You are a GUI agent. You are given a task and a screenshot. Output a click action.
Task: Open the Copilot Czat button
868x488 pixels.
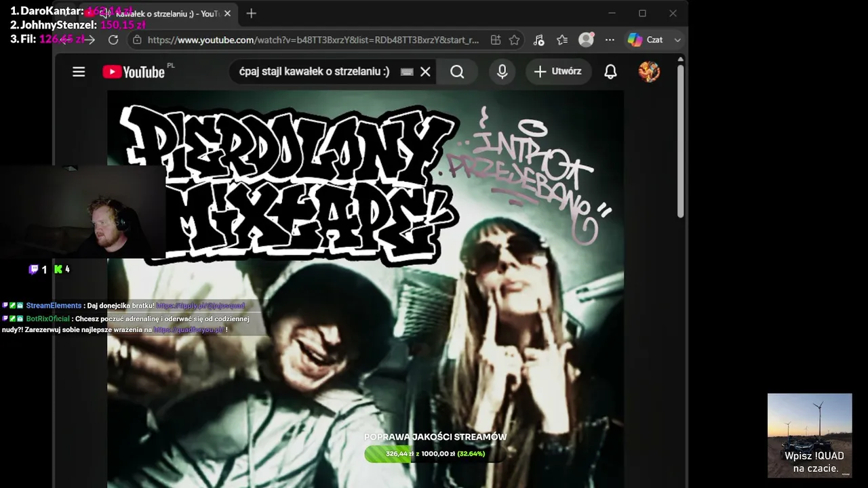point(645,40)
